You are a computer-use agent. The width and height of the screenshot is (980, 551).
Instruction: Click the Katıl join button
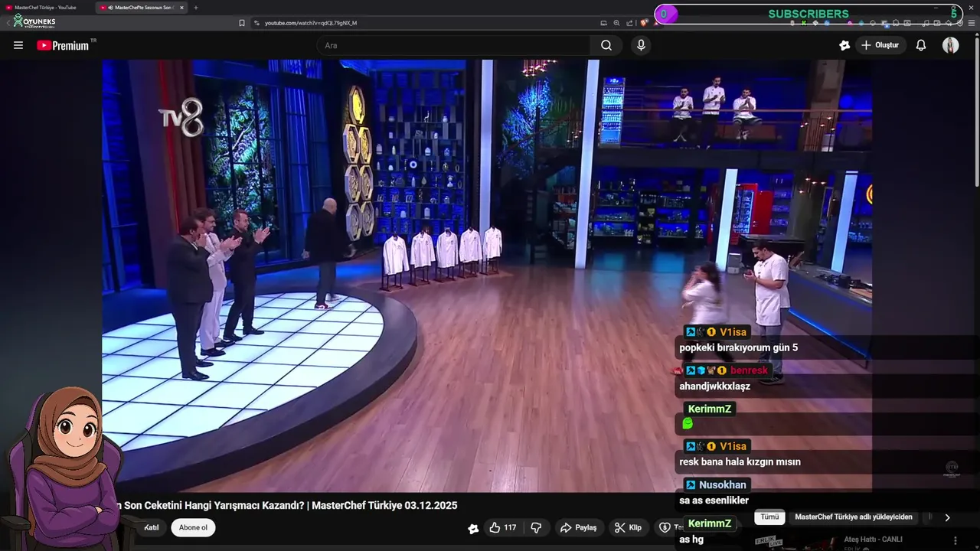(x=152, y=527)
